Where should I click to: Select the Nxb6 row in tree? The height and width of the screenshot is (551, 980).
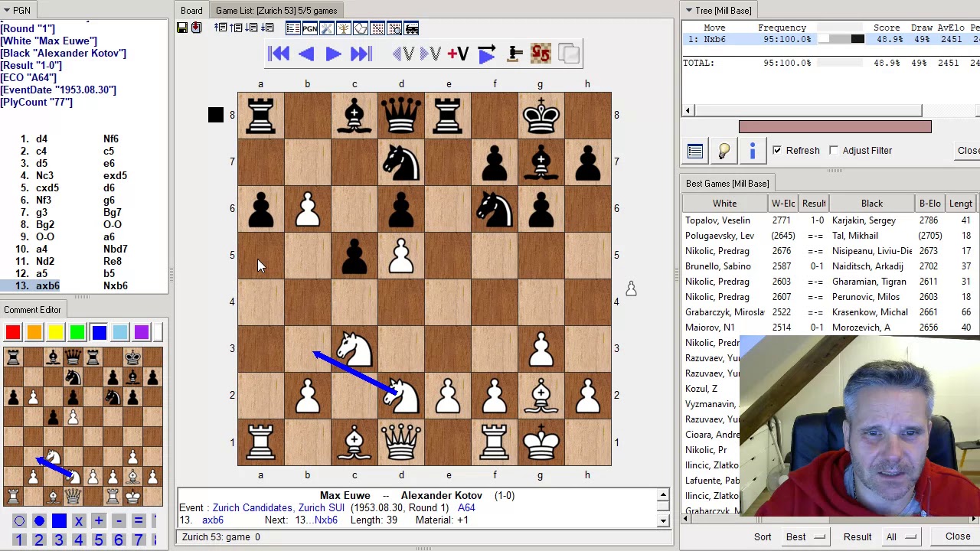click(831, 39)
